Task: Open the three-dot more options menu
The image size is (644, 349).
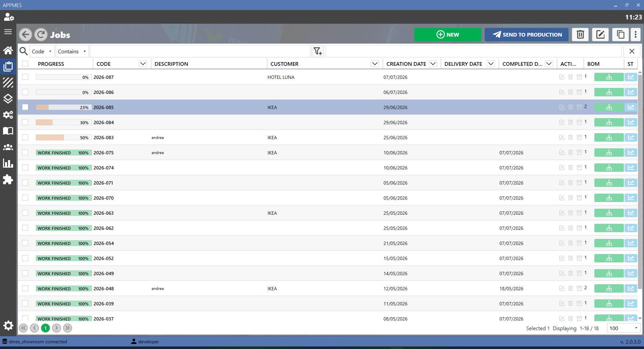Action: pos(636,35)
